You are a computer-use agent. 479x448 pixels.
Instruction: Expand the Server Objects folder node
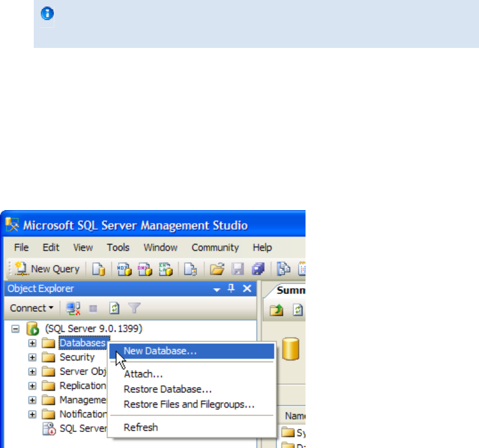click(x=32, y=372)
